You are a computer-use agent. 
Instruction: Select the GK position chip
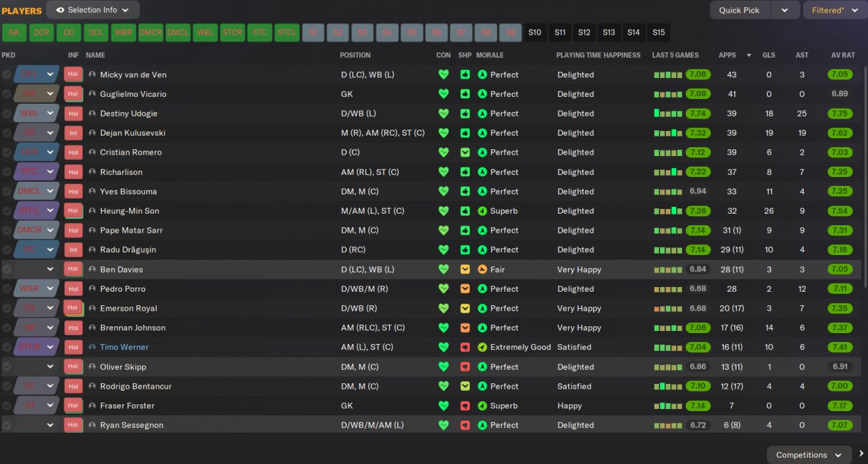pos(14,33)
